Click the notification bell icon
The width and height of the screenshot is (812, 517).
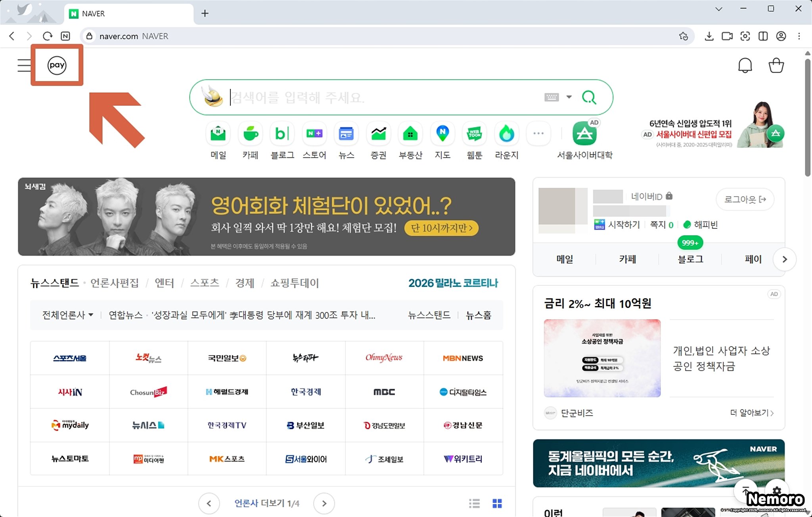click(745, 65)
